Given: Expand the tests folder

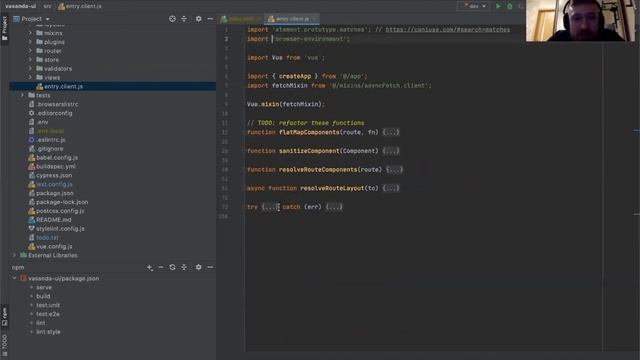Looking at the screenshot, I should [22, 95].
